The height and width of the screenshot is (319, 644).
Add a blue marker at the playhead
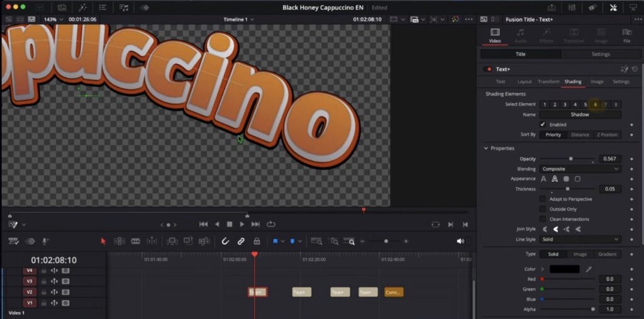click(x=292, y=242)
